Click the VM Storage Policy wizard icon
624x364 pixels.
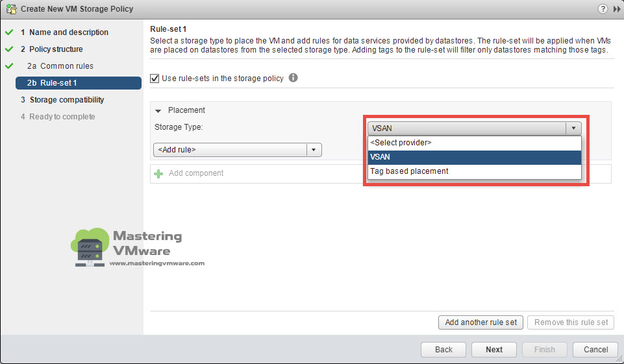(x=11, y=8)
